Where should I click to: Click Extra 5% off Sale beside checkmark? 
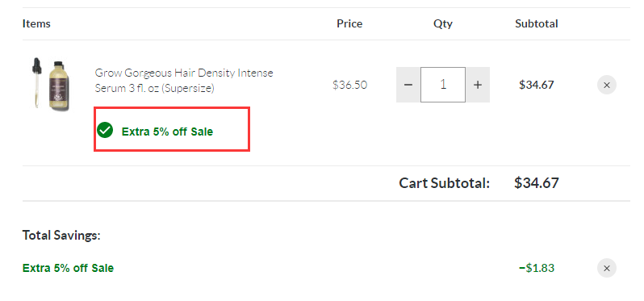click(x=167, y=132)
